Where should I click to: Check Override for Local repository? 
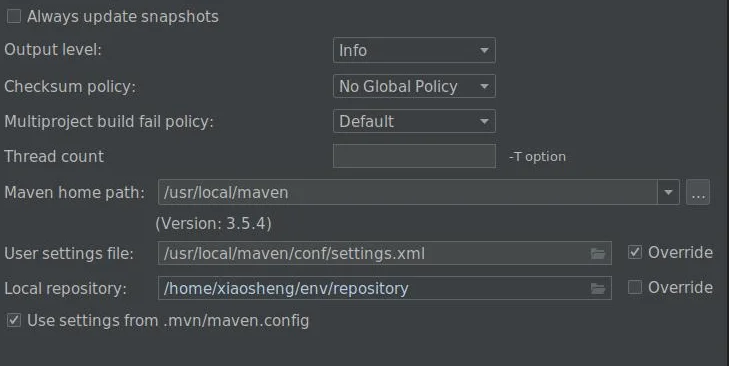635,287
